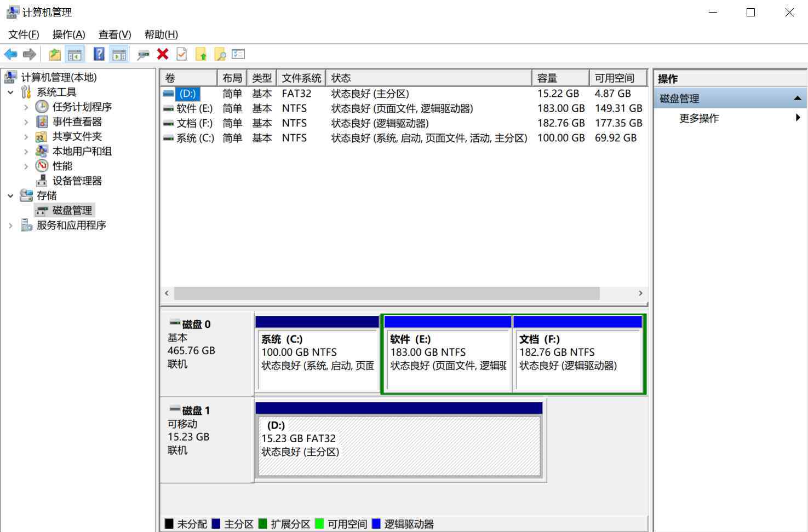808x532 pixels.
Task: Select 文档 (F:) partition block on 磁盘 0
Action: [x=578, y=354]
